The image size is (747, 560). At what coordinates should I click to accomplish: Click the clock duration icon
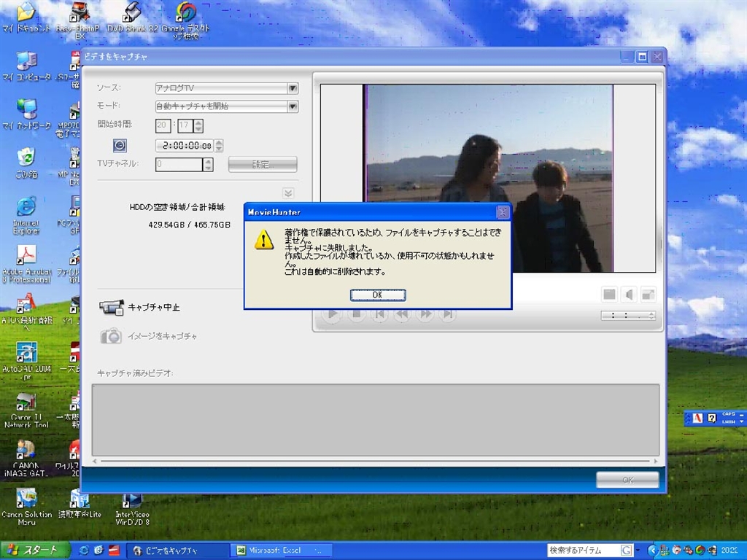pyautogui.click(x=120, y=146)
